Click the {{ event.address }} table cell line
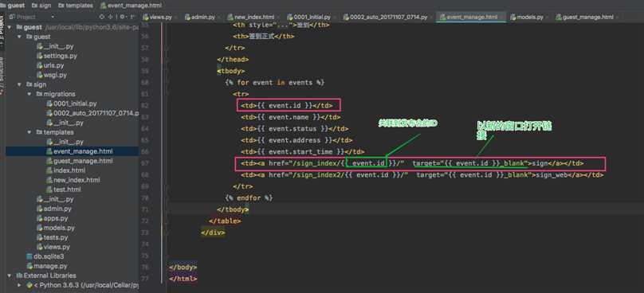Screen dimensions: 644x293 click(296, 140)
